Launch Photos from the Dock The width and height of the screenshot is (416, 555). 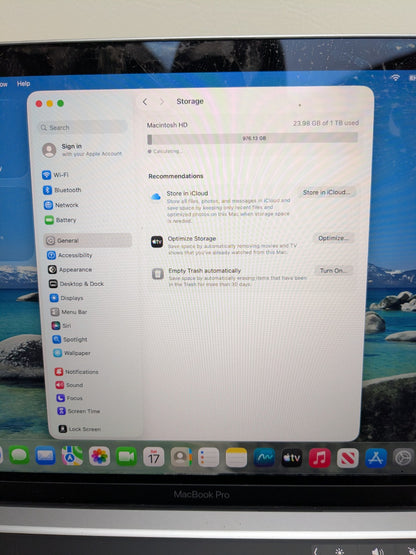99,456
